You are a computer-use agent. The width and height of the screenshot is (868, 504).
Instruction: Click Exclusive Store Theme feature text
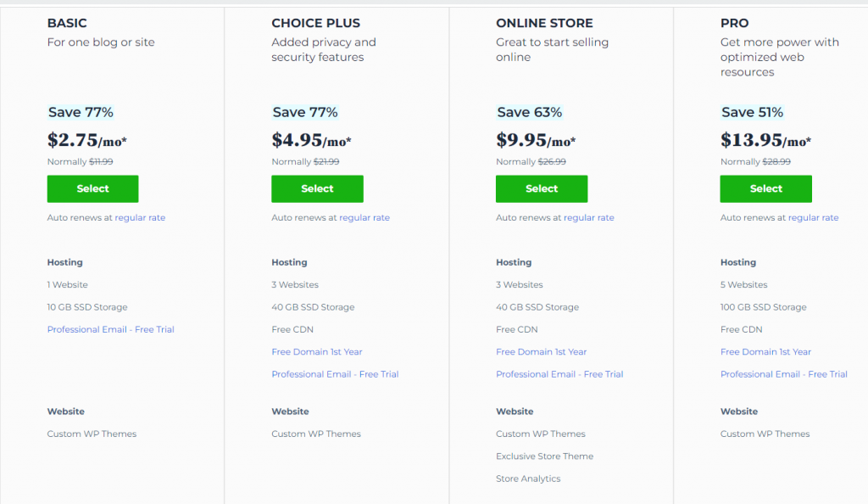(x=545, y=456)
